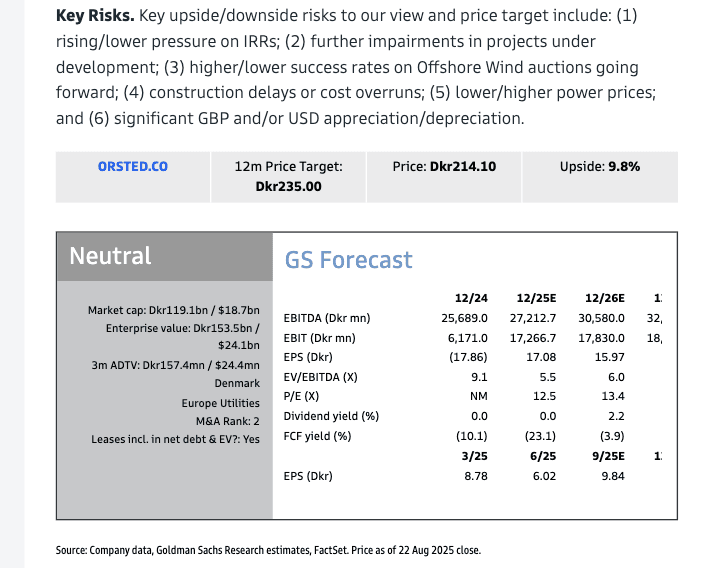Click the Price Dkr214.10 cell
The height and width of the screenshot is (568, 714).
pos(444,167)
